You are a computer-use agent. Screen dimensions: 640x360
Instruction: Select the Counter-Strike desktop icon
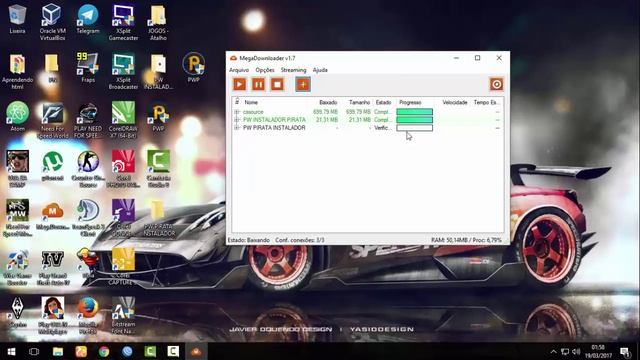pyautogui.click(x=88, y=169)
